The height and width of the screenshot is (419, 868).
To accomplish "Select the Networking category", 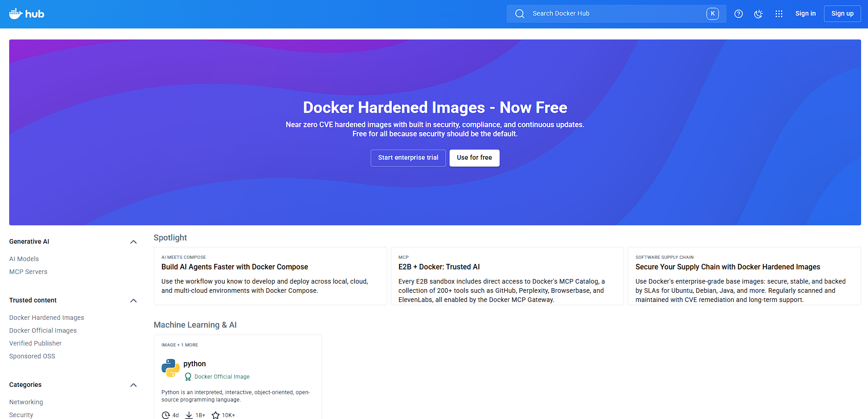I will point(26,402).
